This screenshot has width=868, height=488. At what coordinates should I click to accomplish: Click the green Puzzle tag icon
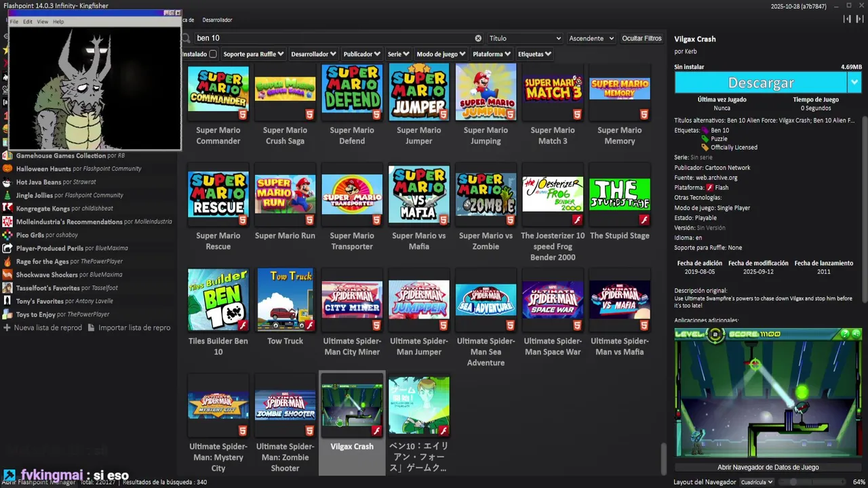pos(705,138)
